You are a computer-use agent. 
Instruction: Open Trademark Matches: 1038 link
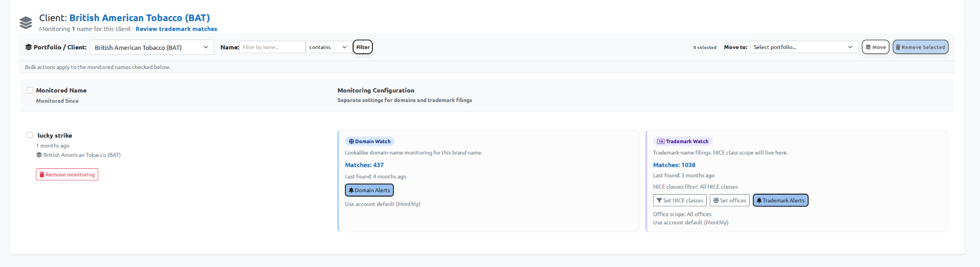(674, 165)
